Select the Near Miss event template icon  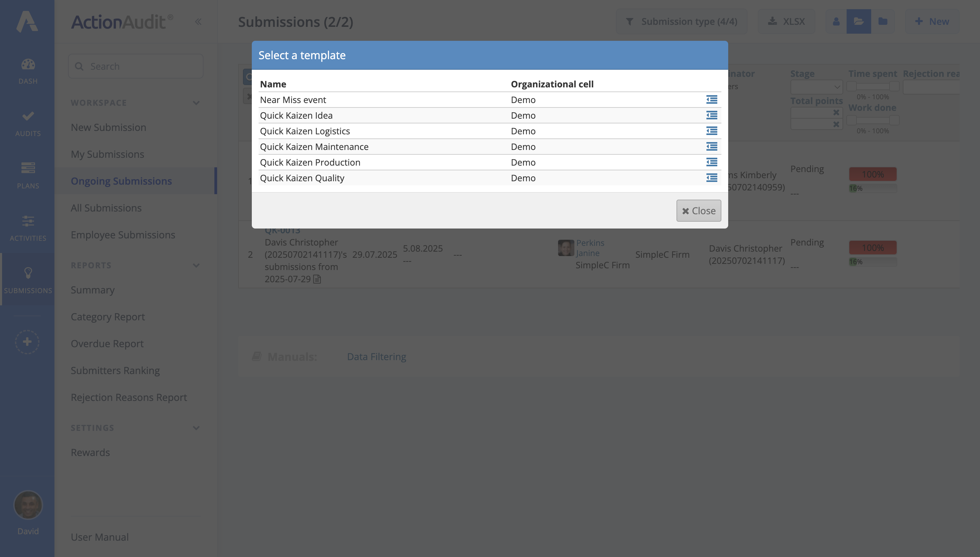coord(712,99)
